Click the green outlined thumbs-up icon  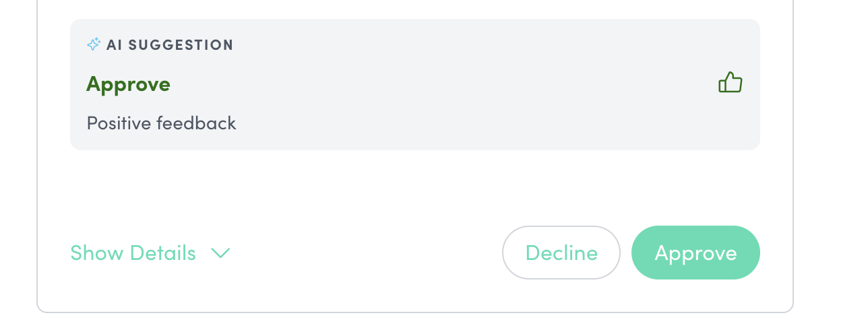(x=730, y=84)
